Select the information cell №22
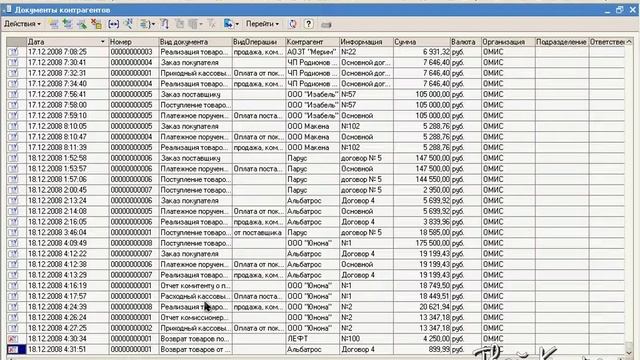Image resolution: width=640 pixels, height=360 pixels. tap(366, 52)
